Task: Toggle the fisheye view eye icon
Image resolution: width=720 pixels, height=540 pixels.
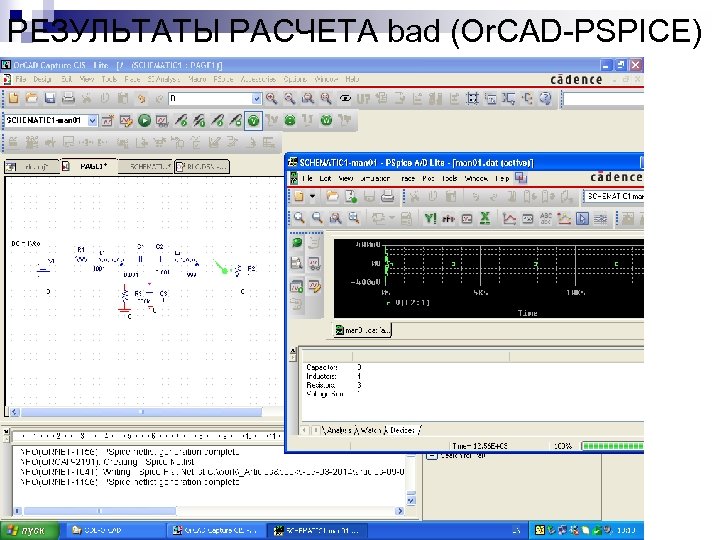Action: [345, 98]
